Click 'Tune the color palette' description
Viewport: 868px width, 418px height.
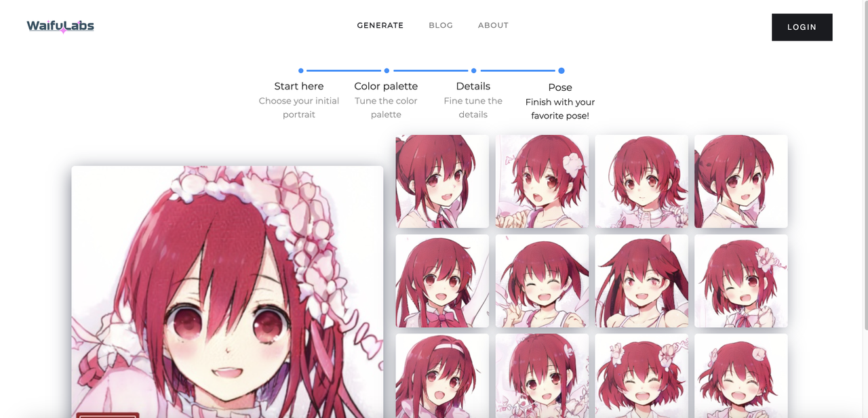coord(386,108)
